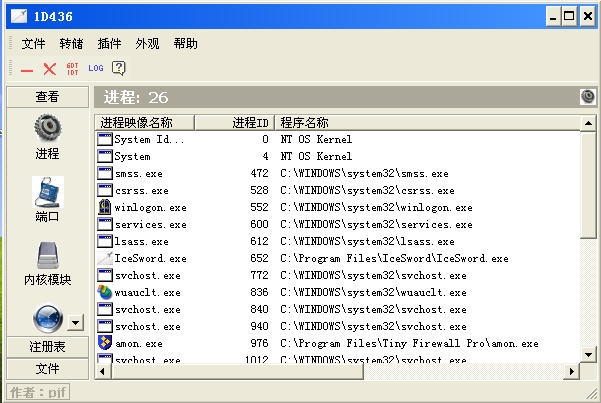
Task: Click the horizontal scrollbar left arrow
Action: (102, 371)
